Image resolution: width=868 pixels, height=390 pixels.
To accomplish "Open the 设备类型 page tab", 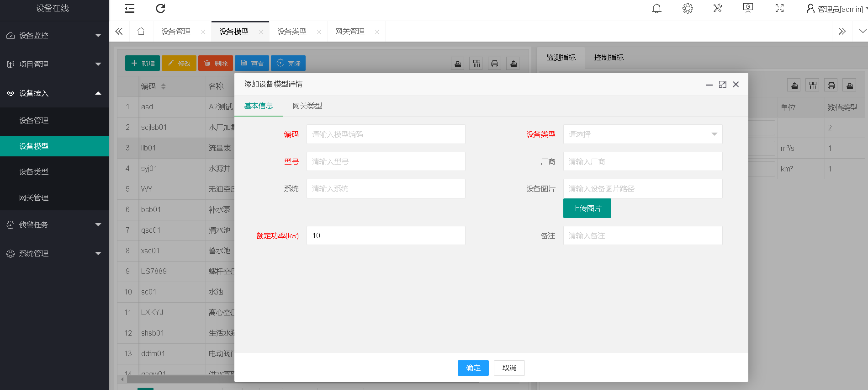I will 292,31.
